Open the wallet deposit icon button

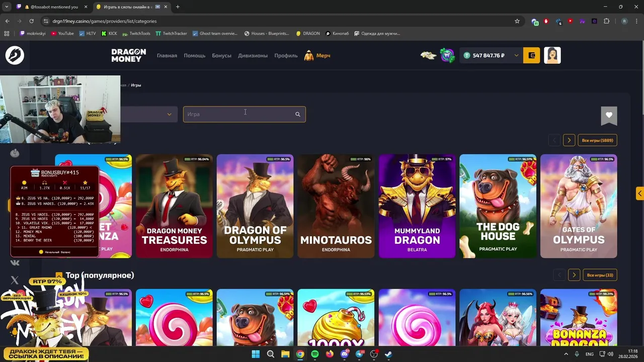(x=532, y=55)
